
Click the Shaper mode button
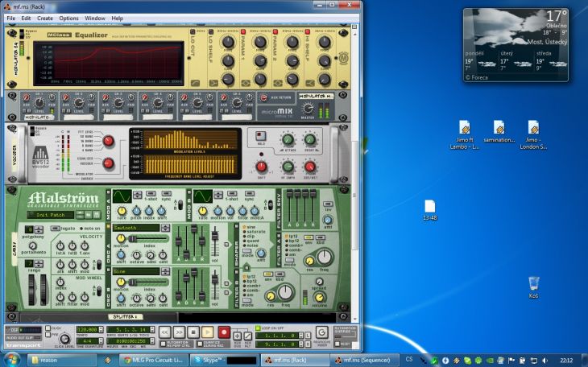(x=246, y=251)
